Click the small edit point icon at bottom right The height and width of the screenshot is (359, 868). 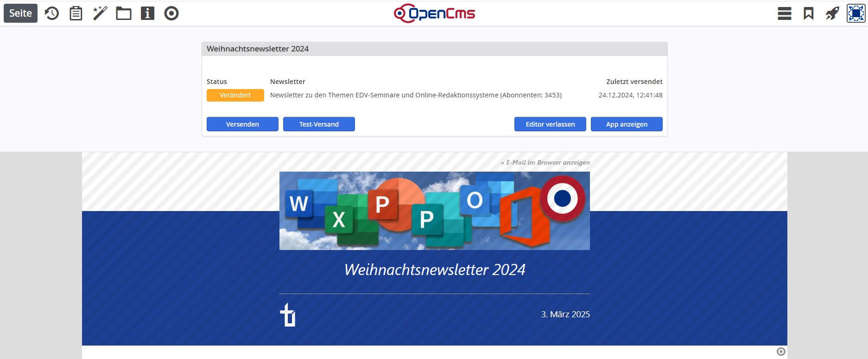click(x=781, y=352)
